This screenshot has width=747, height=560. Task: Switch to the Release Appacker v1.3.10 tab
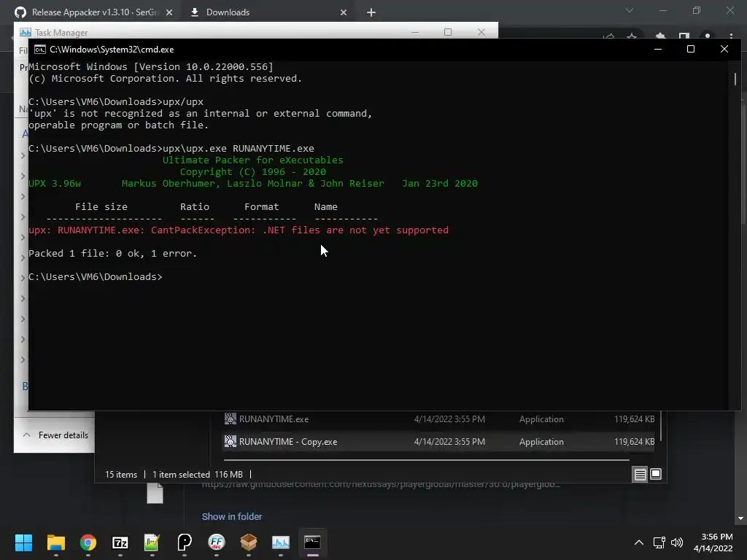point(94,12)
